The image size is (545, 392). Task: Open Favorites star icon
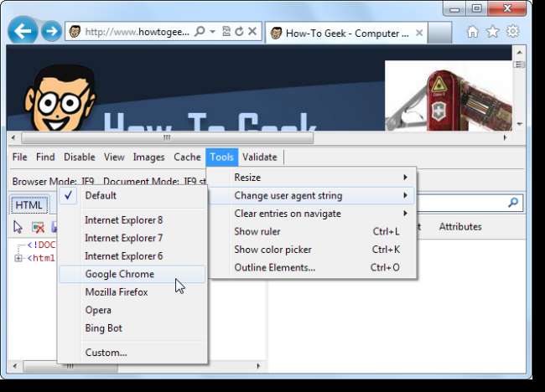pos(492,32)
